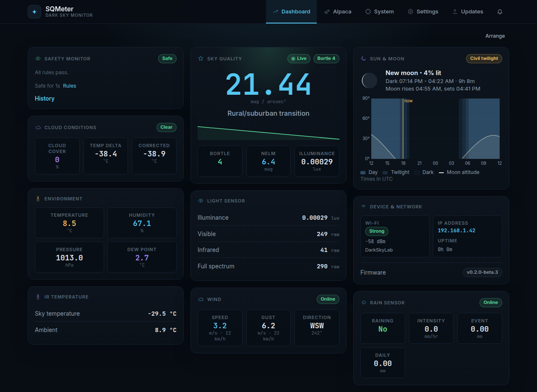Click the Strong Wi-Fi signal badge
The image size is (537, 392).
[377, 231]
